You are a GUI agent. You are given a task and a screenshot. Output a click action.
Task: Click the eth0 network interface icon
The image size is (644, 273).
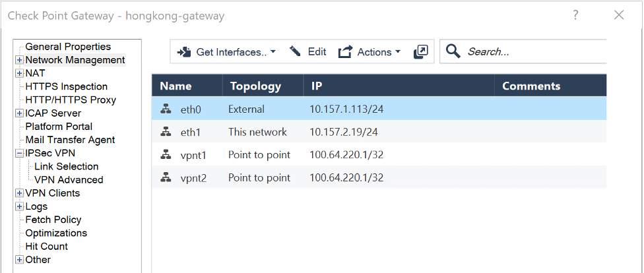166,109
